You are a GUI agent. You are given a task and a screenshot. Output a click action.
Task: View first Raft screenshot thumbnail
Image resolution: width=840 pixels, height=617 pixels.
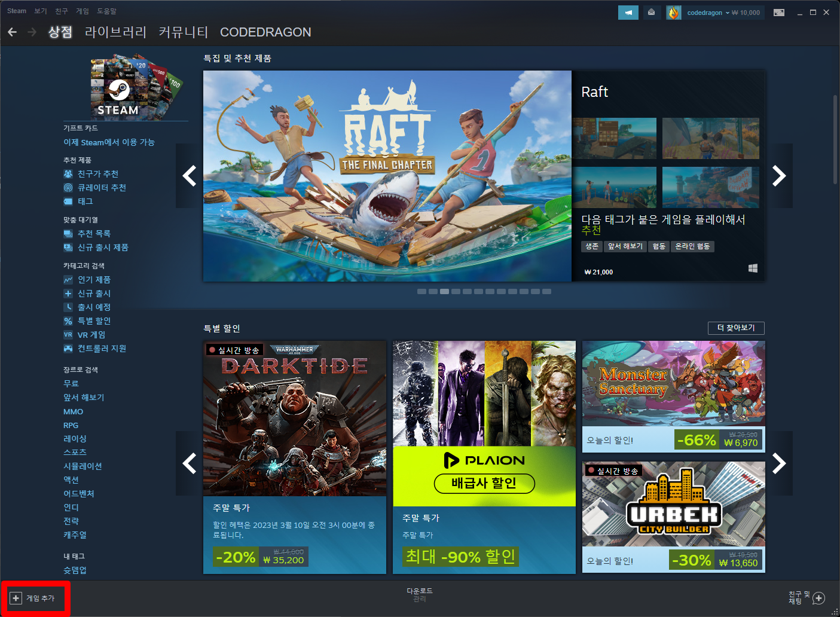pyautogui.click(x=615, y=138)
